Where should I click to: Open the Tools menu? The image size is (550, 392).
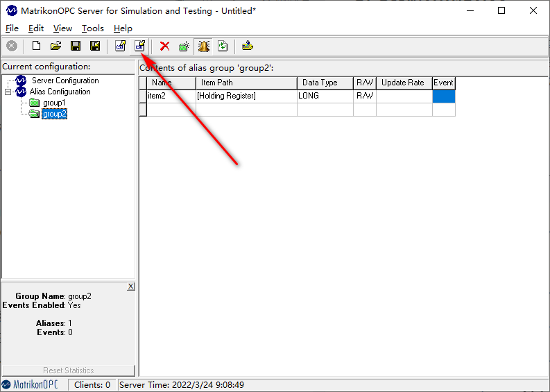(93, 28)
